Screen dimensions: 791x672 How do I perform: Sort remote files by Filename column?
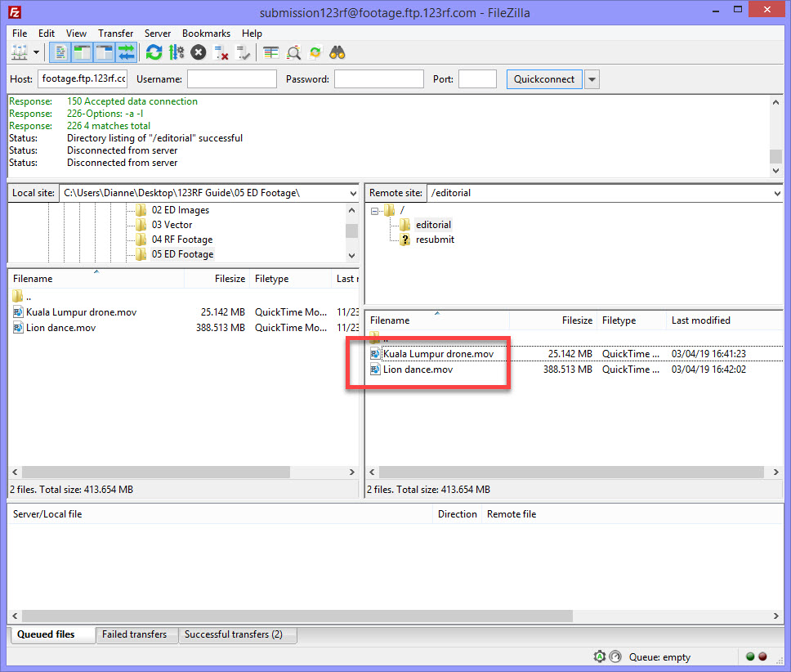(x=437, y=320)
